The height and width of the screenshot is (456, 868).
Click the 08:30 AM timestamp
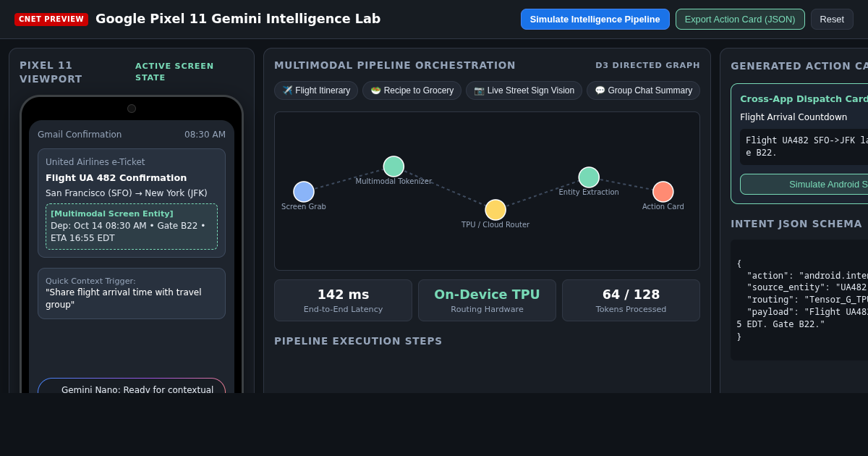click(x=205, y=135)
